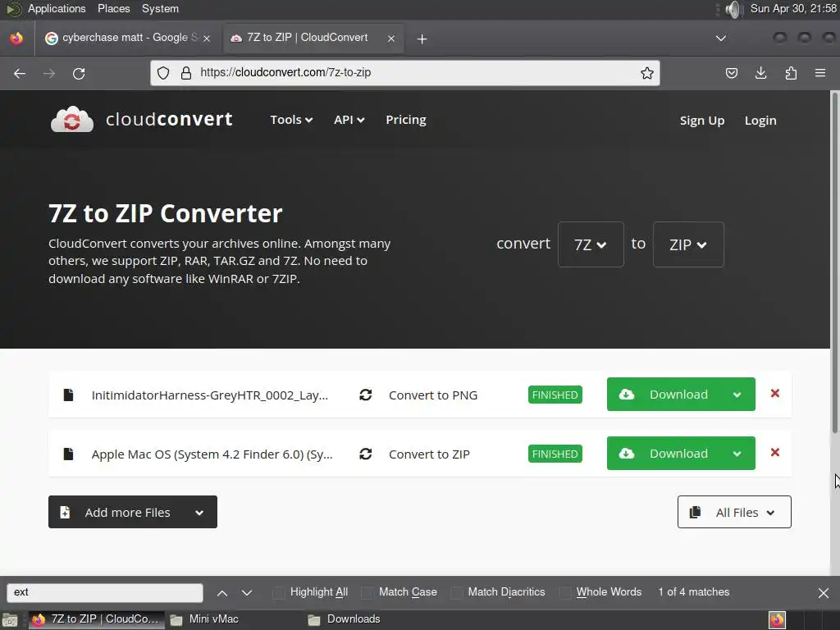Open the System menu
This screenshot has height=630, width=840.
(x=160, y=9)
